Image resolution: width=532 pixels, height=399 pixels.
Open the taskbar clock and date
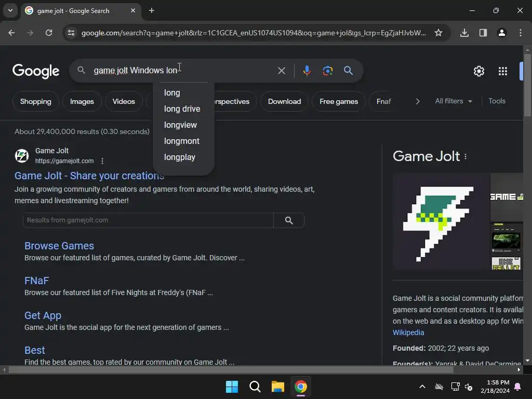click(495, 387)
